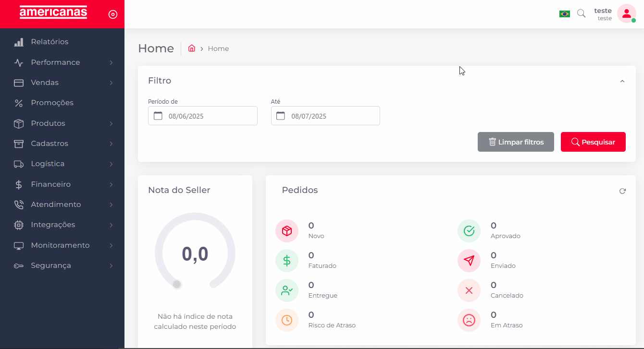Click the Período de date field
644x349 pixels.
pyautogui.click(x=202, y=116)
